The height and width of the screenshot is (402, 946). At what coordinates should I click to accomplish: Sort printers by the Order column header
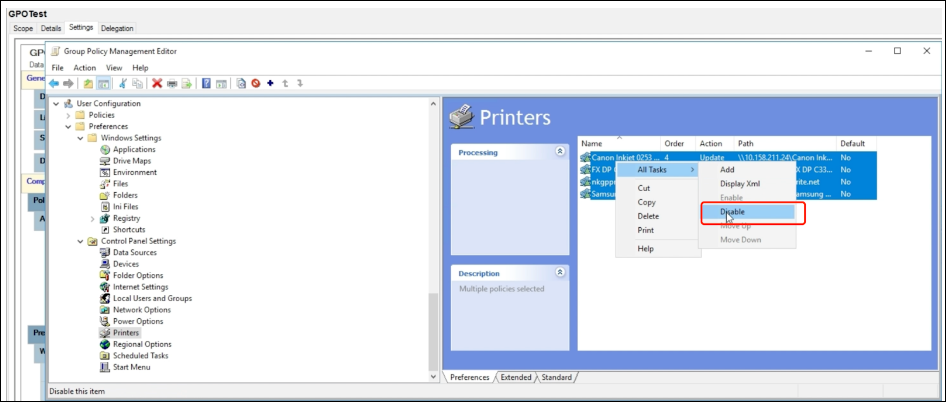click(x=678, y=144)
